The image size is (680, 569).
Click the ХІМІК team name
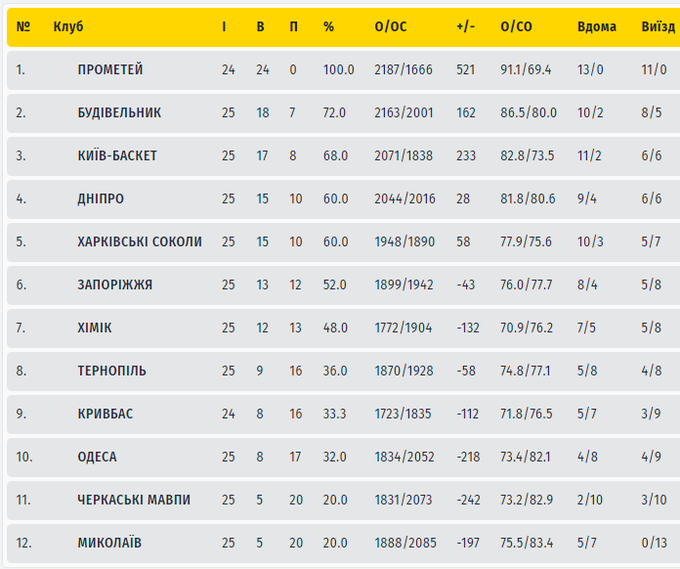pyautogui.click(x=95, y=328)
